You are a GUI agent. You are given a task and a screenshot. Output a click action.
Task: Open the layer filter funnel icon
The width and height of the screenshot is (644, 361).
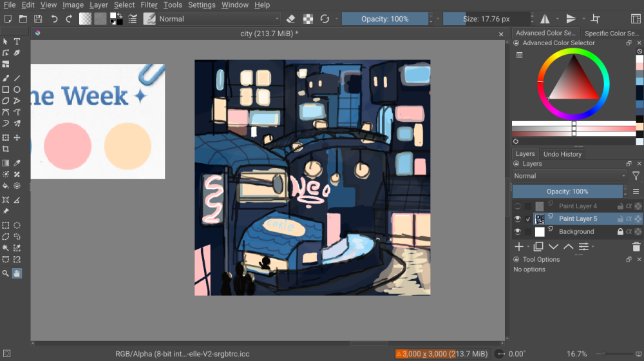coord(636,176)
